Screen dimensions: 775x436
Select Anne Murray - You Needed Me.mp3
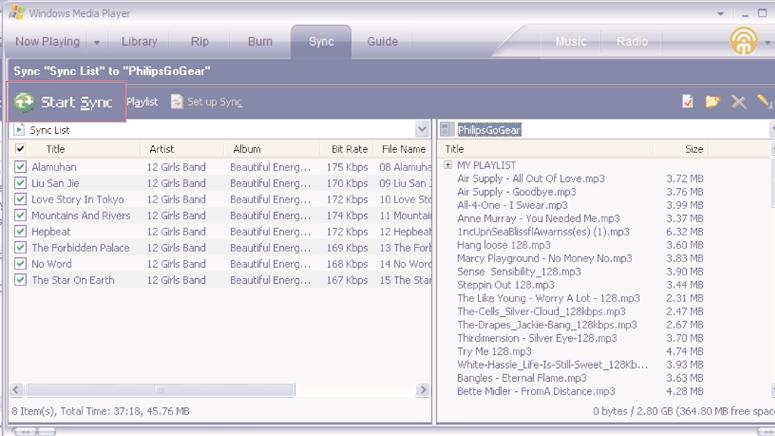[538, 218]
